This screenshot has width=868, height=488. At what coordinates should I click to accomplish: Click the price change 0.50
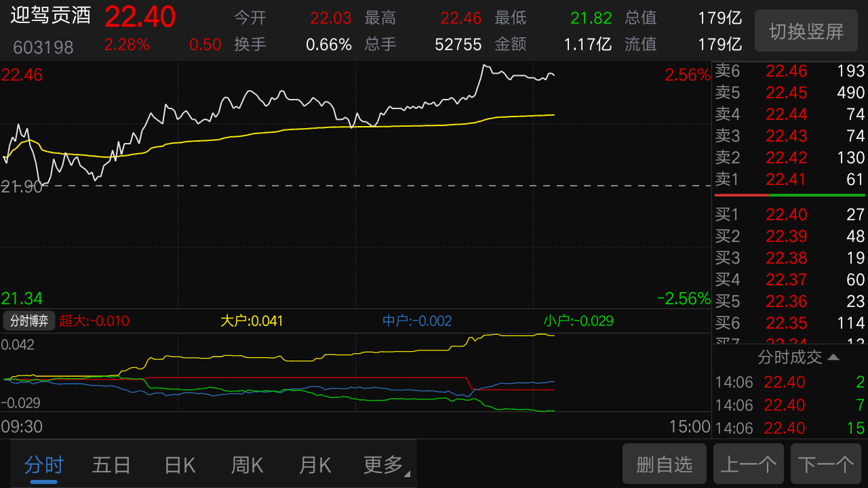(205, 45)
